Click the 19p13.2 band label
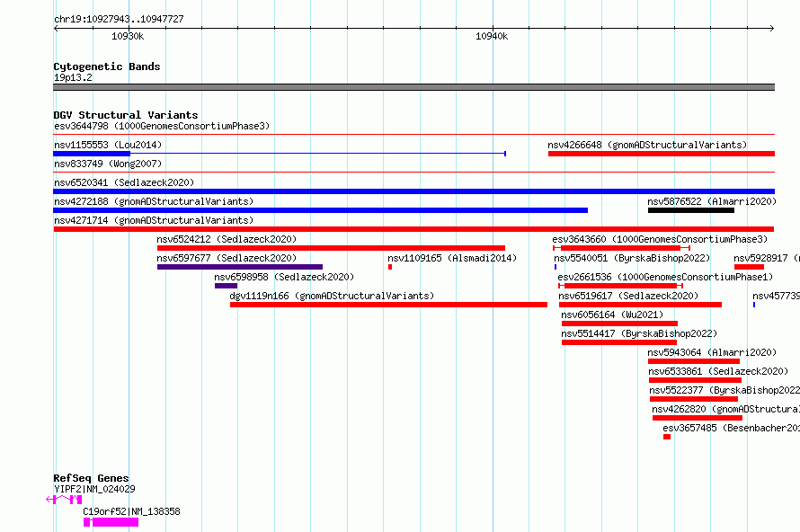The image size is (800, 532). [x=73, y=77]
